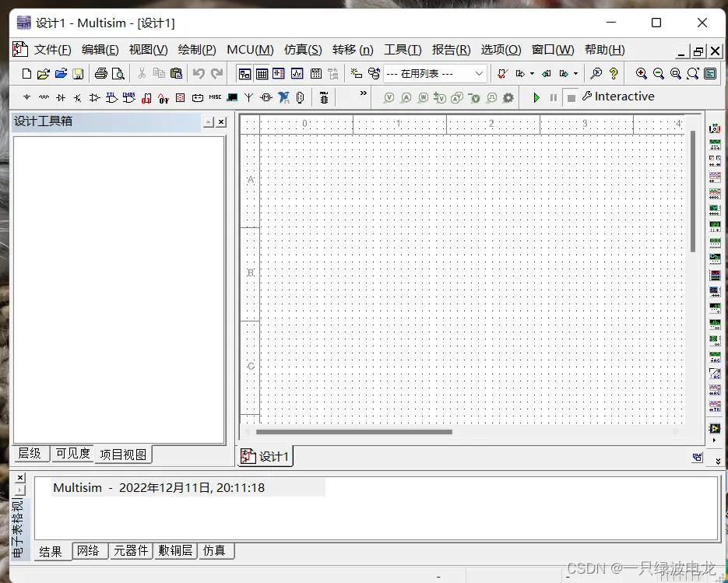This screenshot has height=583, width=728.
Task: Toggle the grid display icon
Action: pyautogui.click(x=262, y=73)
